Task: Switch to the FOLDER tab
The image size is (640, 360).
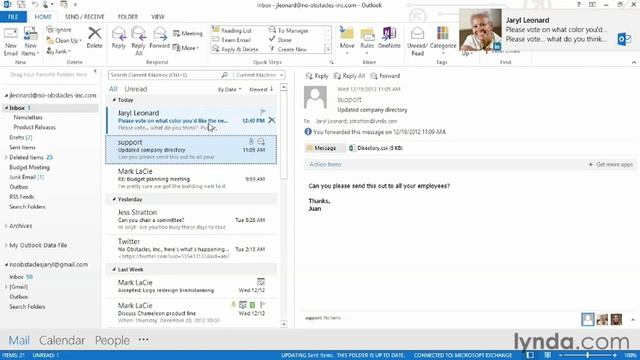Action: coord(128,17)
